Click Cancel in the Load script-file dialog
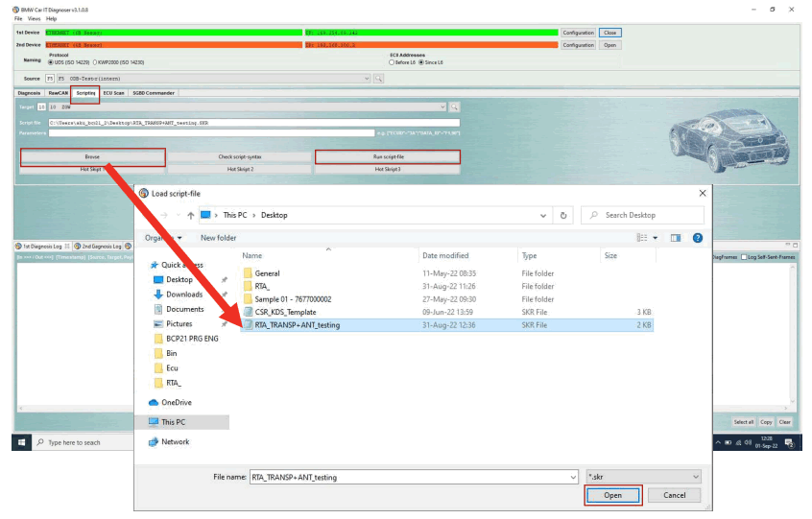812x519 pixels. 674,495
